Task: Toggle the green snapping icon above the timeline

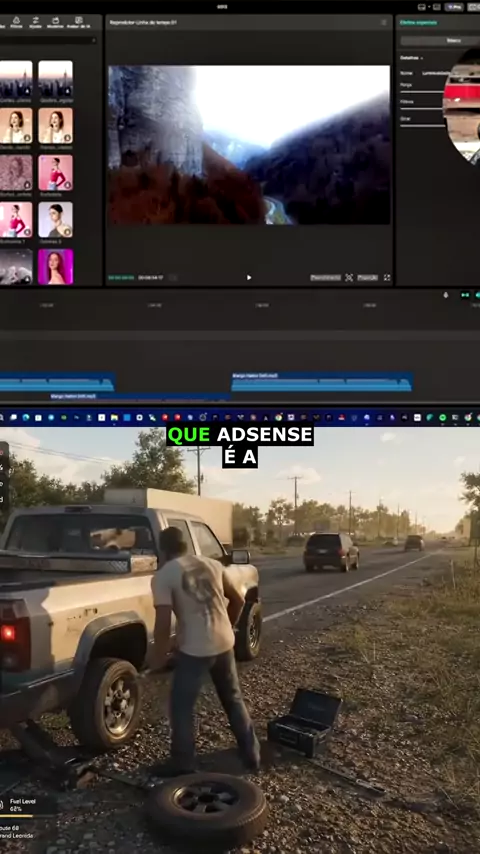Action: coord(464,295)
